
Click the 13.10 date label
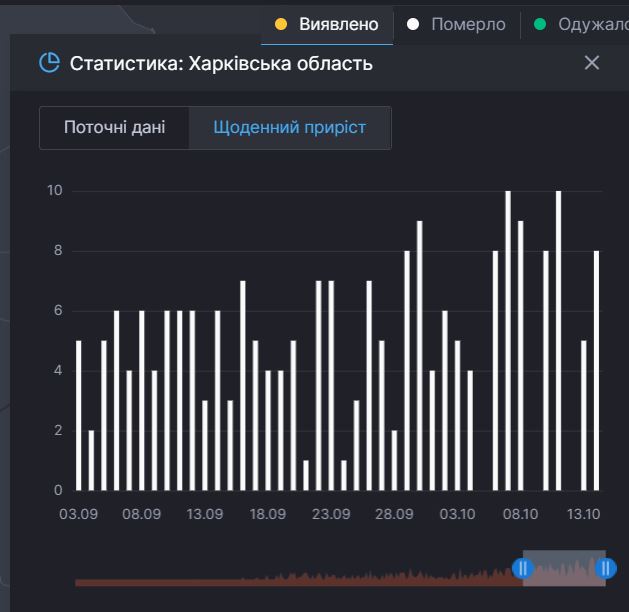click(x=584, y=514)
